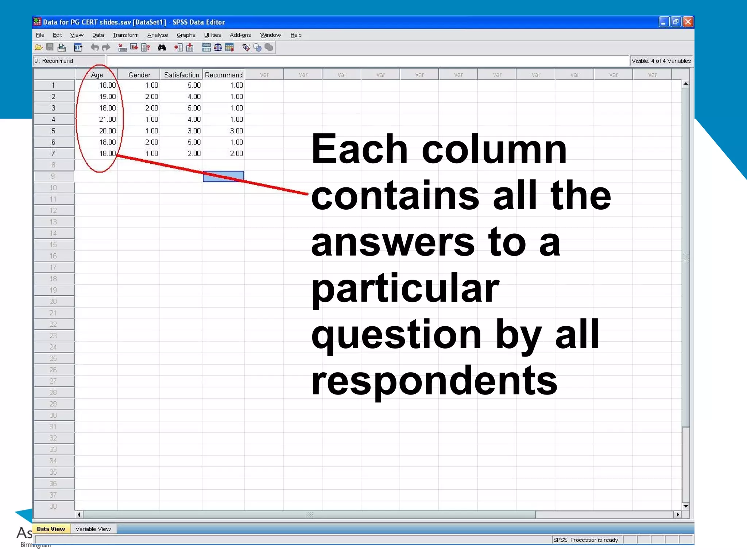Select the Satisfaction column header
Screen dimensions: 747x560
click(181, 75)
